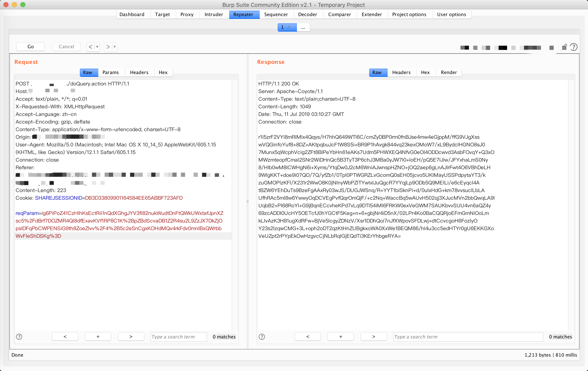Click the Response search term field
This screenshot has height=371, width=588.
point(468,337)
